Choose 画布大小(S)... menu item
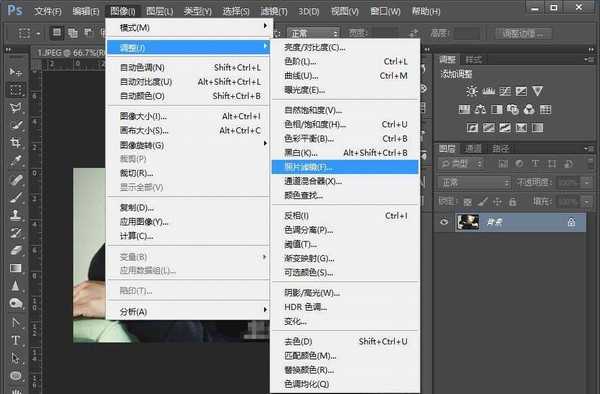Screen dimensions: 600x394 click(188, 130)
